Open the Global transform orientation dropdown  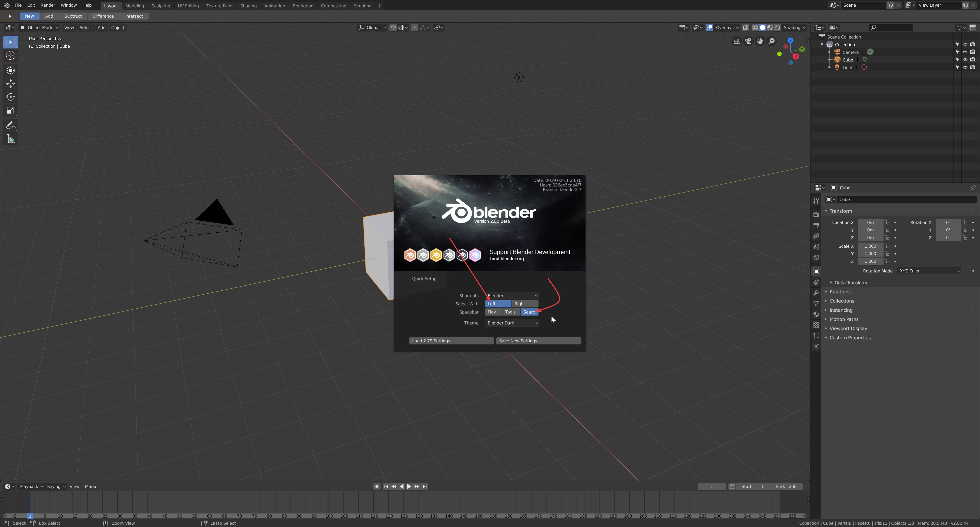click(372, 27)
